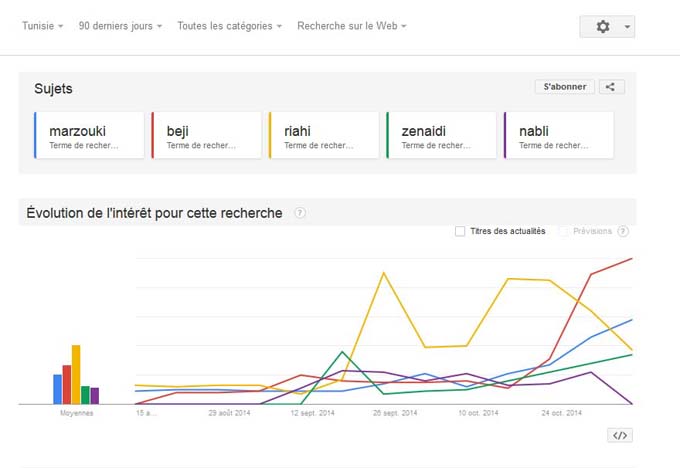Open Recherche sur le Web dropdown

352,26
